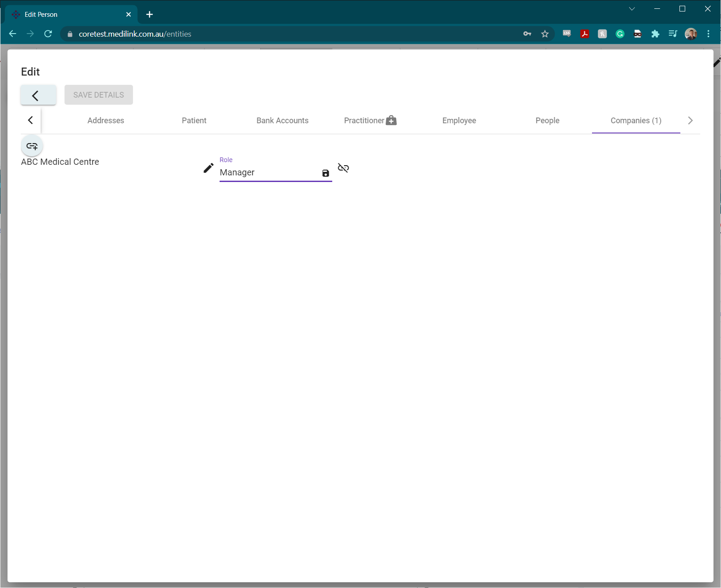Close the Edit Person tab
Image resolution: width=721 pixels, height=588 pixels.
(x=129, y=15)
